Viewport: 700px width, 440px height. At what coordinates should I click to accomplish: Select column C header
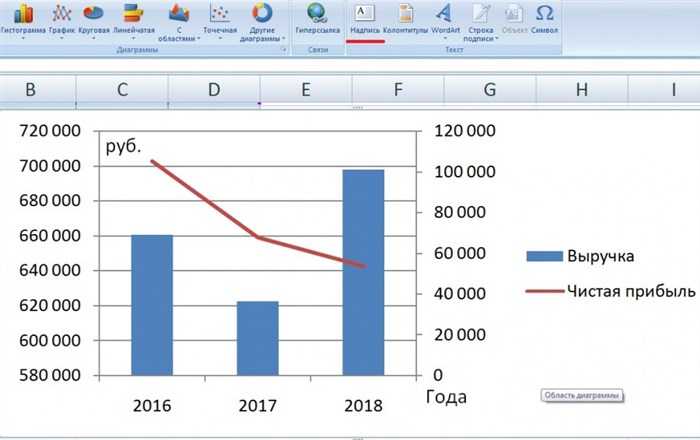(122, 91)
